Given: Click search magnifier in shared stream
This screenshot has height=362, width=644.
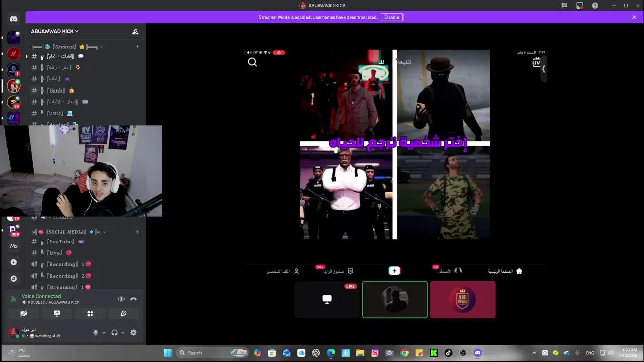Looking at the screenshot, I should pyautogui.click(x=252, y=62).
